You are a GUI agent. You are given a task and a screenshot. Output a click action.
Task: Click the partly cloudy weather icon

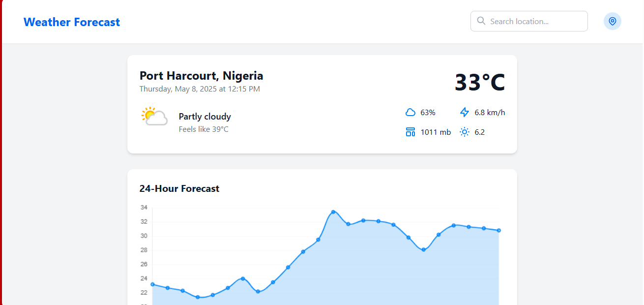154,117
